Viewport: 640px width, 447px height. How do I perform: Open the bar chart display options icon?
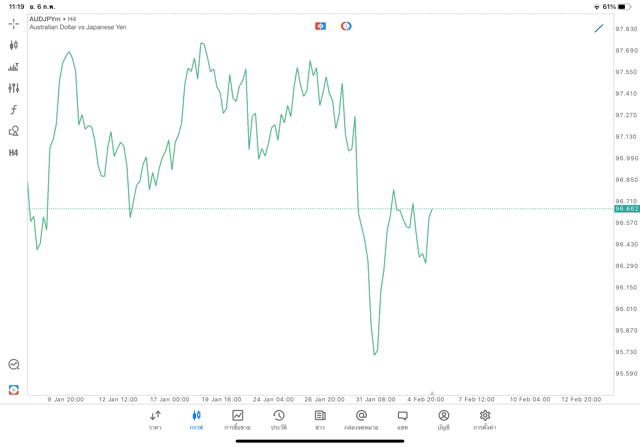(x=14, y=67)
